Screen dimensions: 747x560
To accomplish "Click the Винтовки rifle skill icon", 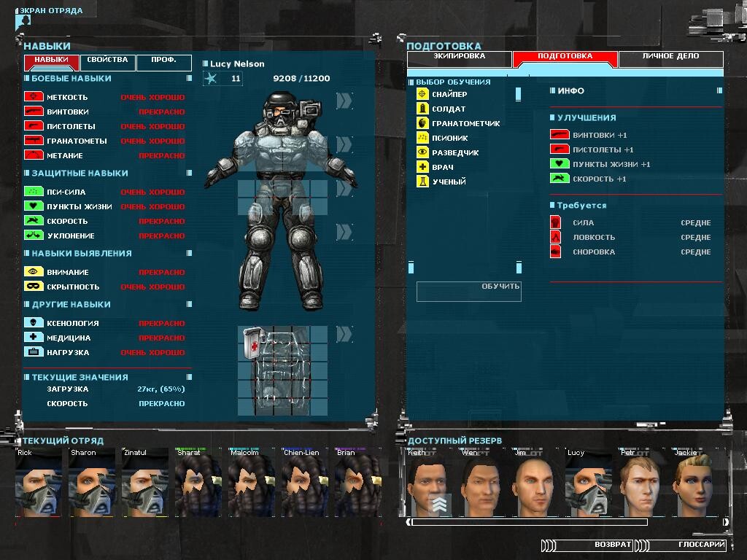I will (34, 112).
